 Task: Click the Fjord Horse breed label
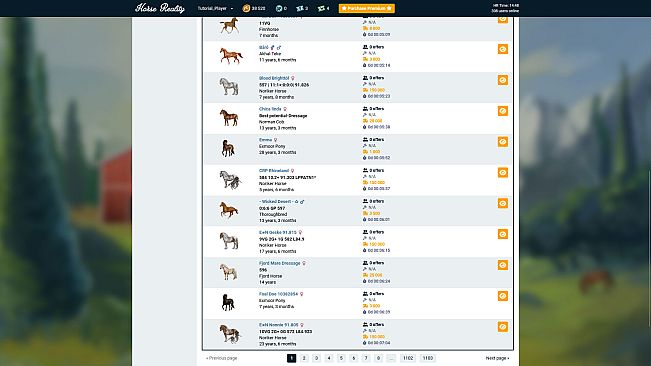click(x=270, y=276)
